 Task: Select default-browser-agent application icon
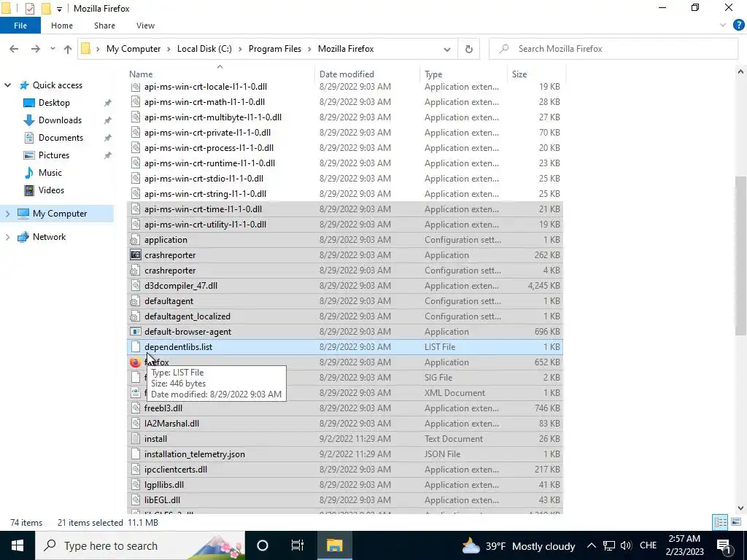135,332
